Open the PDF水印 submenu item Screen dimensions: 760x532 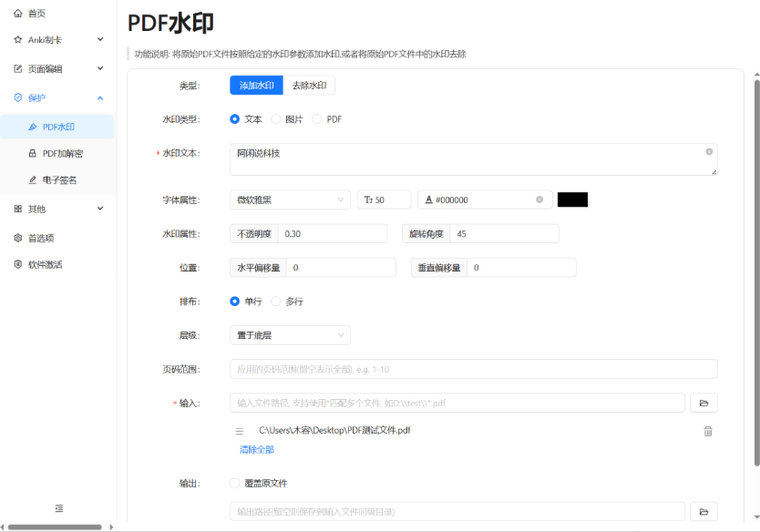(57, 127)
